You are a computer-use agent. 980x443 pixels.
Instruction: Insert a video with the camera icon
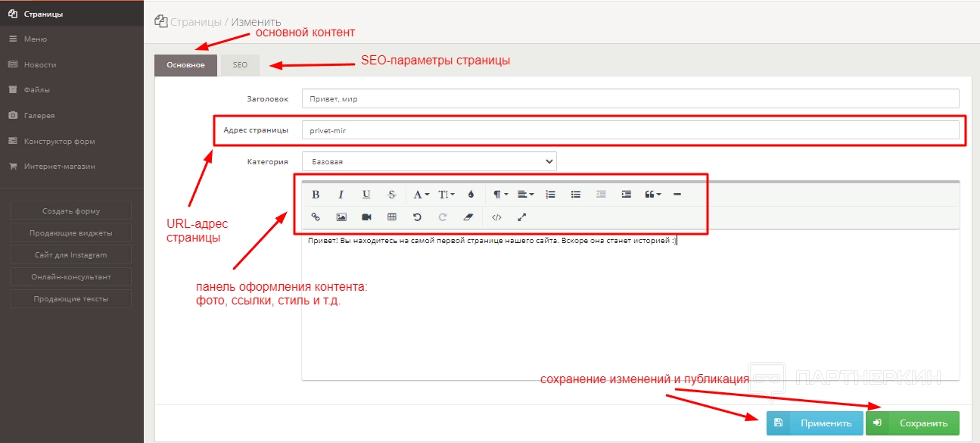click(x=366, y=217)
